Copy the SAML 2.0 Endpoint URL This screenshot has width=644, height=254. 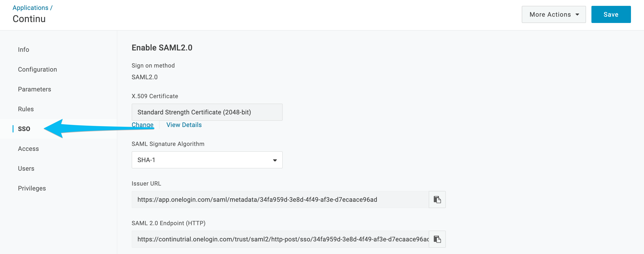pos(437,239)
